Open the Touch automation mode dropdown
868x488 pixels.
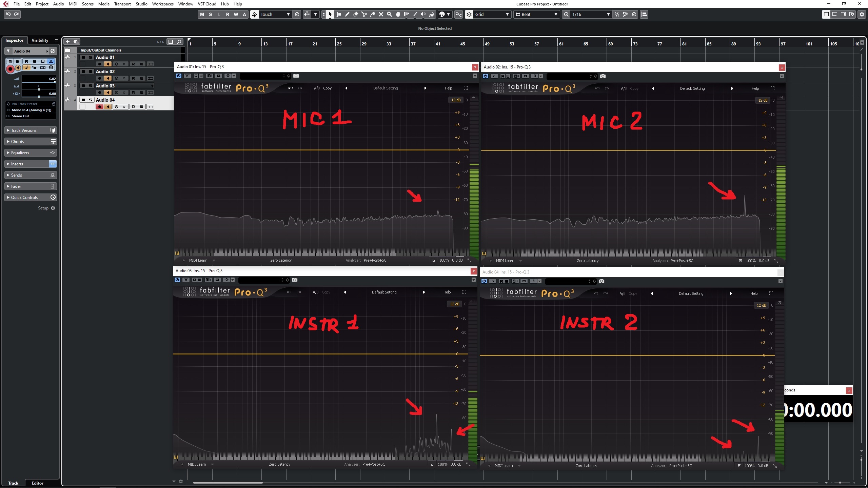point(275,14)
